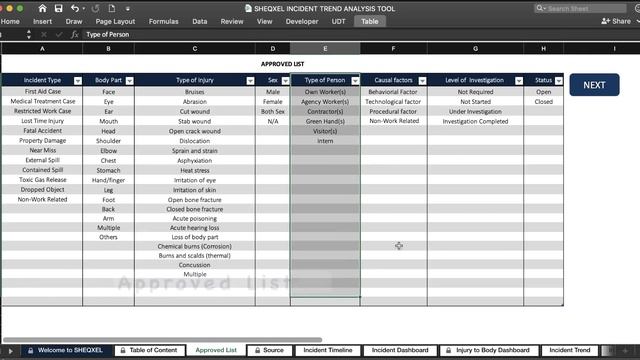Undo the last action
Image resolution: width=640 pixels, height=360 pixels.
pos(75,8)
